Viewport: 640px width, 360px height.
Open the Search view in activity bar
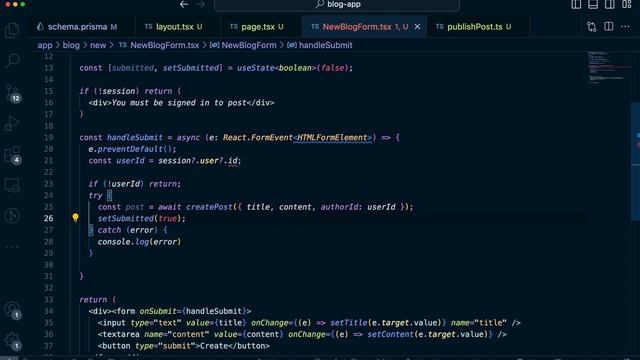point(12,61)
